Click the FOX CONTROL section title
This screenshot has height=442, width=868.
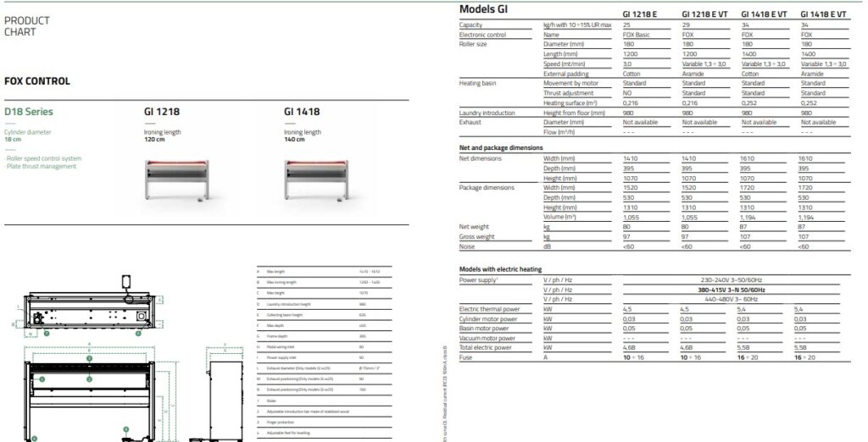click(x=37, y=81)
